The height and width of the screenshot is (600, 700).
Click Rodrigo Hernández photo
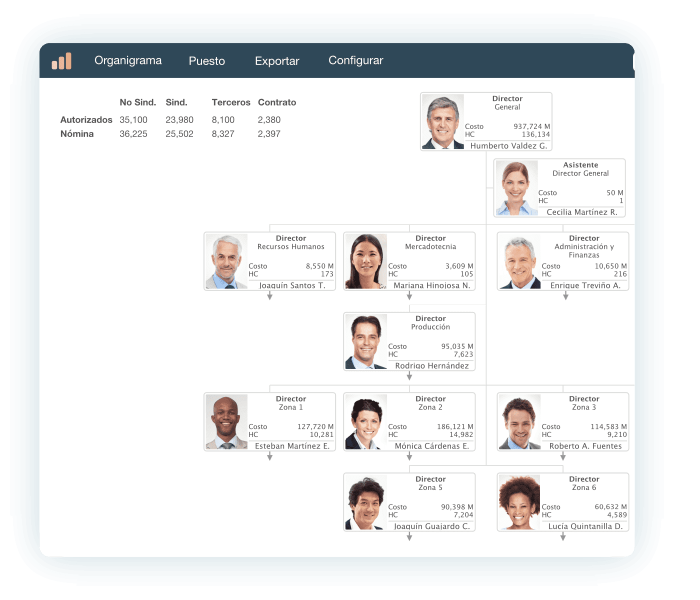(366, 341)
